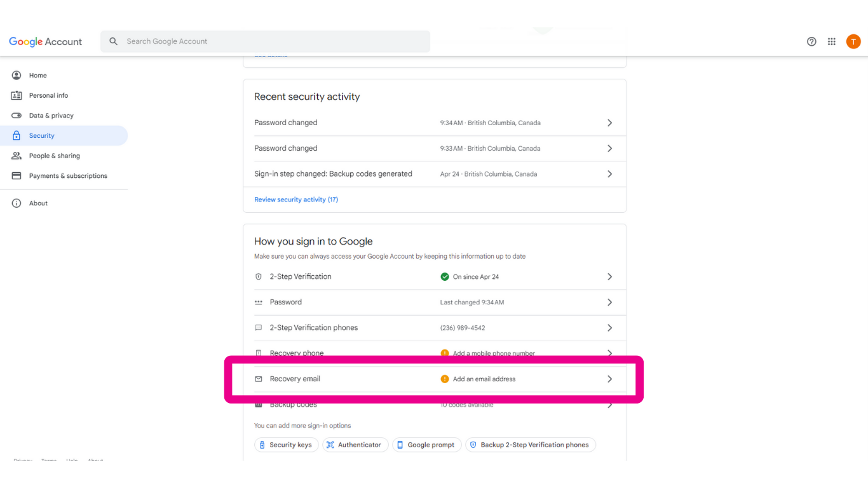Click Add an email address text
Viewport: 868px width, 488px height.
pyautogui.click(x=484, y=379)
